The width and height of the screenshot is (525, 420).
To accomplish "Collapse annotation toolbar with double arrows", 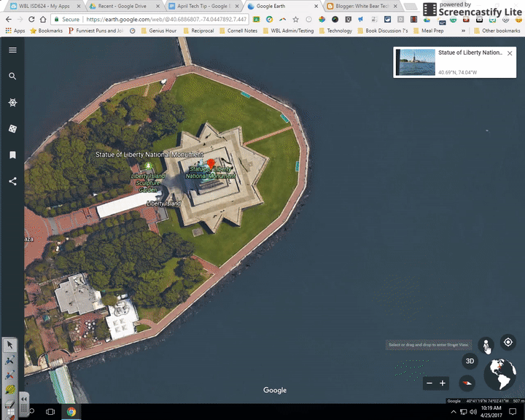I will point(24,400).
